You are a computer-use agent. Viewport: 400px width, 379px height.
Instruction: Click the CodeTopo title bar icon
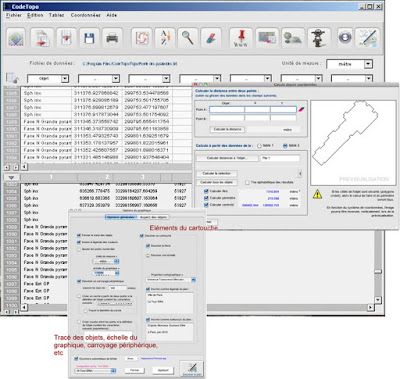click(x=7, y=6)
